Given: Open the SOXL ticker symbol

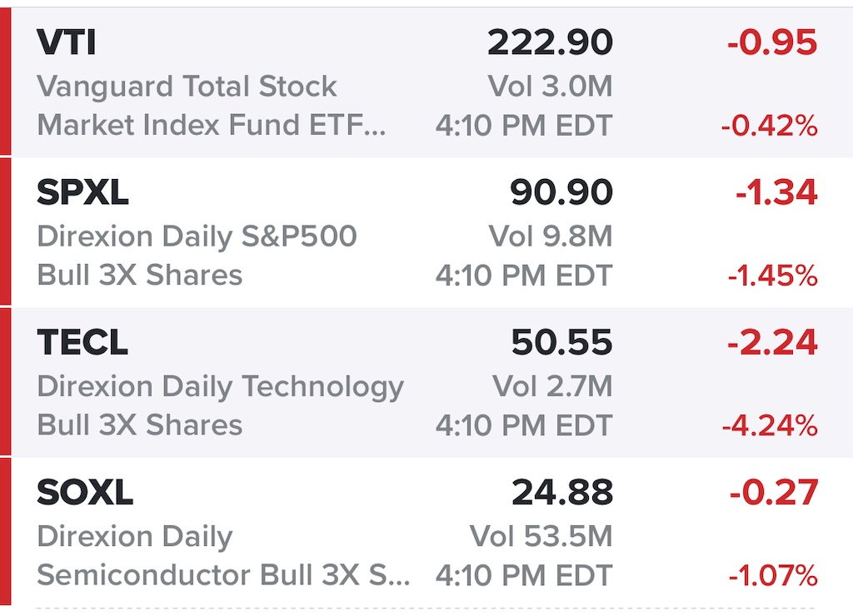Looking at the screenshot, I should [85, 492].
